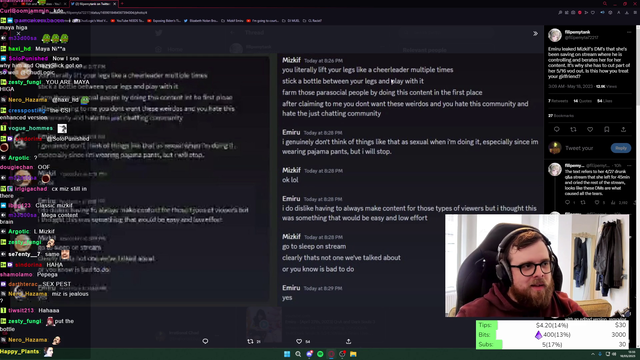Image resolution: width=640 pixels, height=360 pixels.
Task: Open Opera browser taskbar icon
Action: coord(331,354)
